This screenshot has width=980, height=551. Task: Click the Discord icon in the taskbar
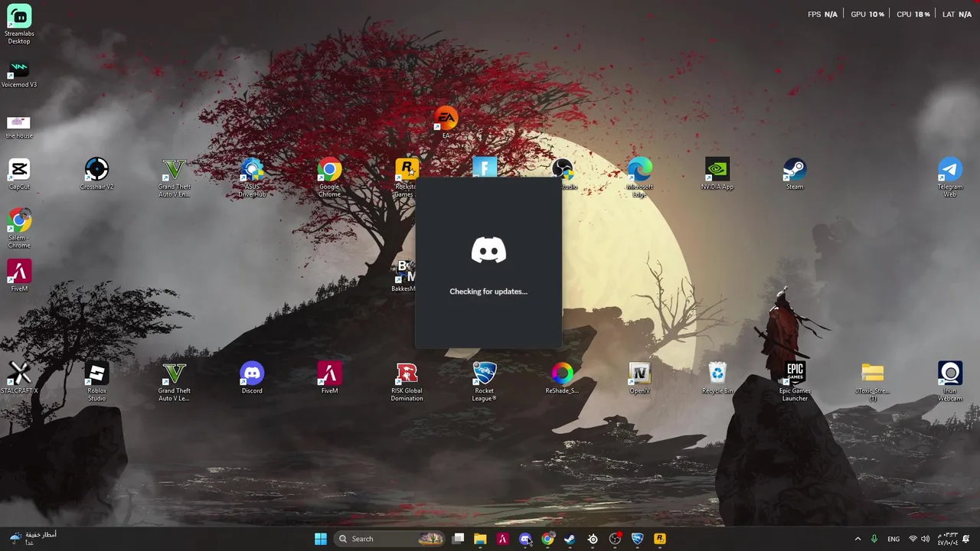point(525,539)
